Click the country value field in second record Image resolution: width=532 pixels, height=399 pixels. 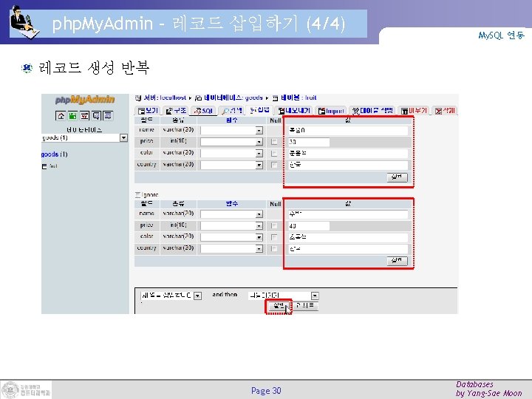[x=348, y=249]
